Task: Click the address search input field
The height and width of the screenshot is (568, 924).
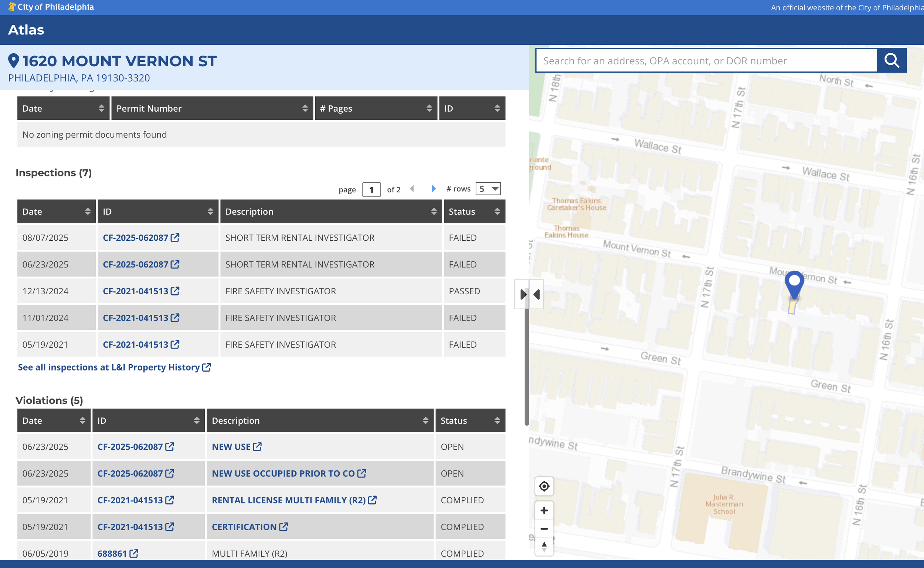Action: pyautogui.click(x=706, y=61)
